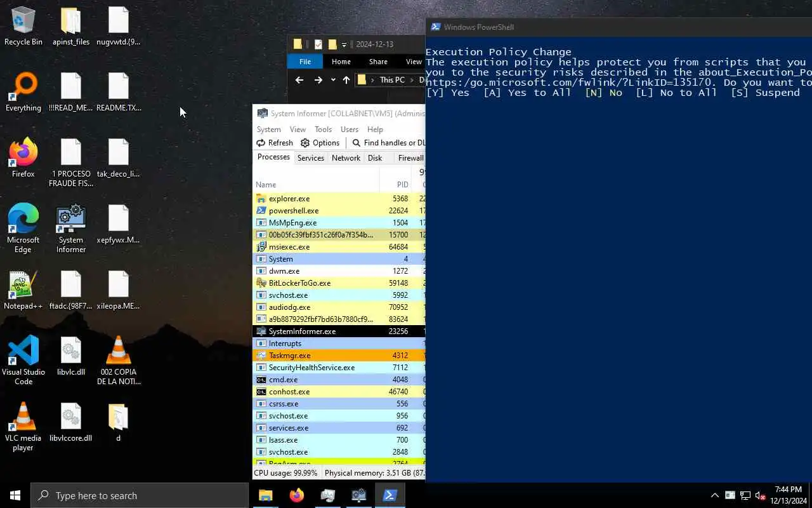Open File Explorer from the taskbar
The height and width of the screenshot is (508, 812).
pos(266,495)
